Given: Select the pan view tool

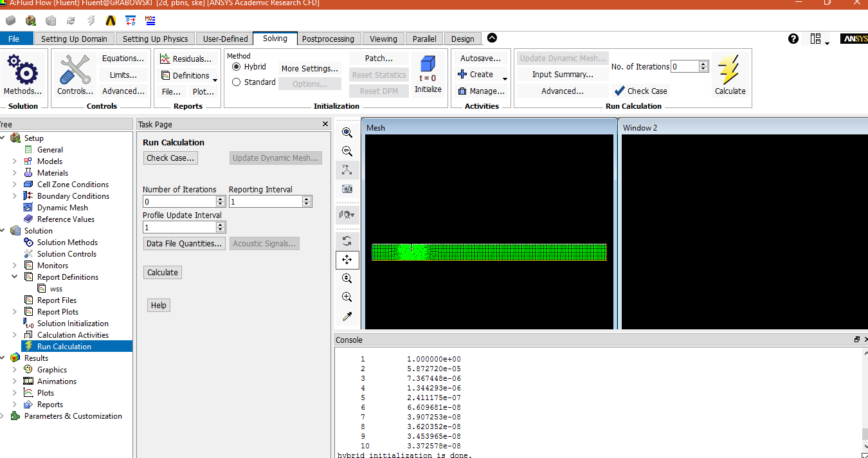Looking at the screenshot, I should (347, 260).
